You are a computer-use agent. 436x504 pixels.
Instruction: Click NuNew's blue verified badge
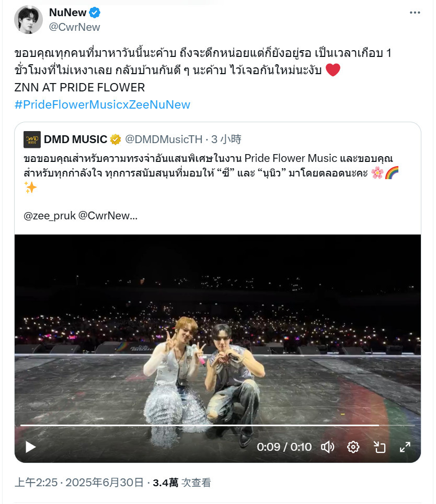coord(95,13)
